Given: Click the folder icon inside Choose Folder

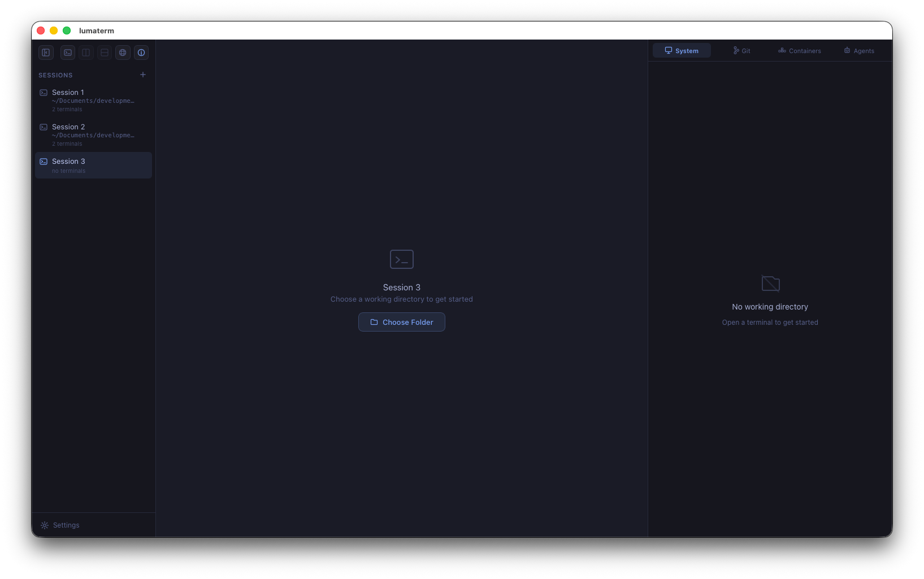Looking at the screenshot, I should pos(375,322).
